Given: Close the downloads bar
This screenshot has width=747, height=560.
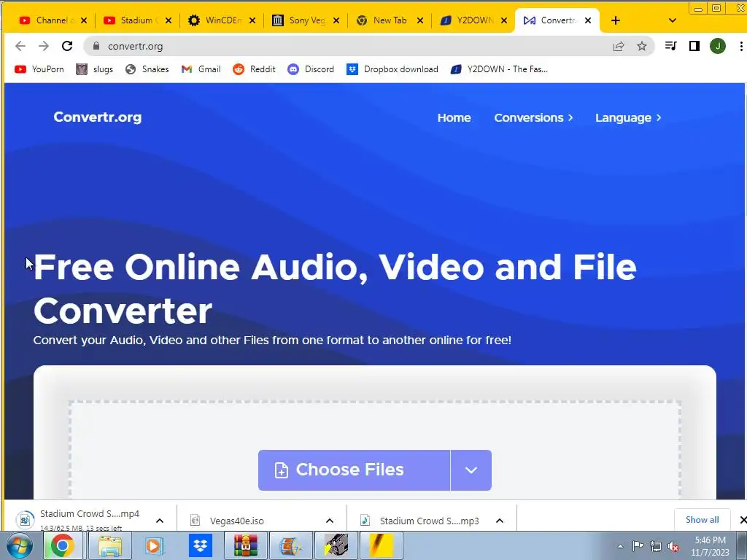Looking at the screenshot, I should (743, 519).
